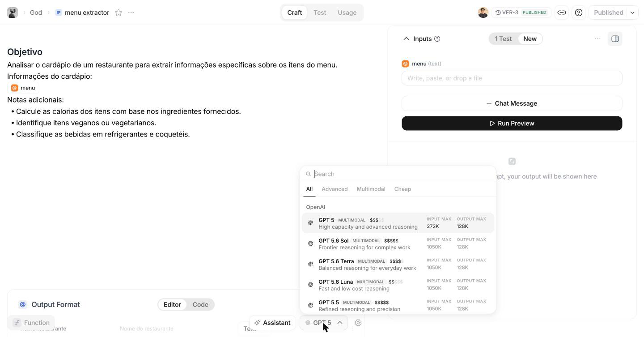The width and height of the screenshot is (644, 337).
Task: Select GPT 5.5 model option
Action: pos(398,305)
